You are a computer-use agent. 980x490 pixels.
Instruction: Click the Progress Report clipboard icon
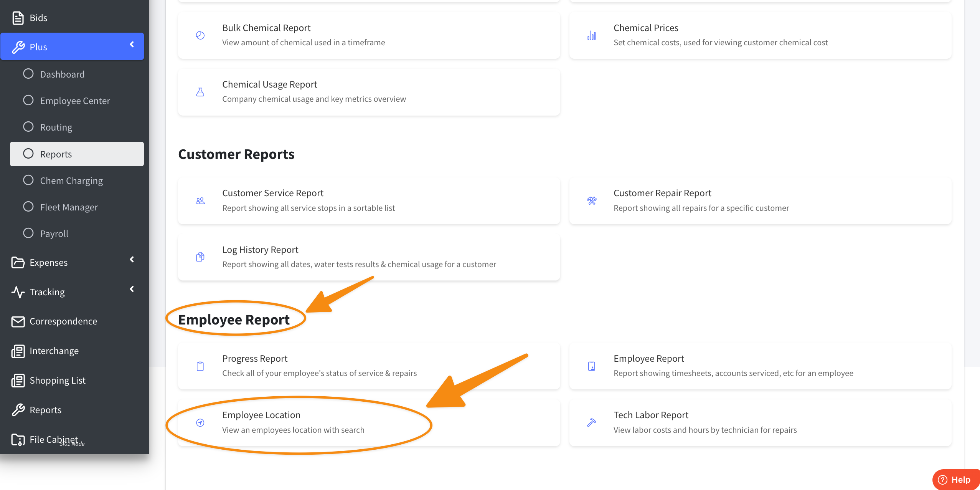coord(200,366)
